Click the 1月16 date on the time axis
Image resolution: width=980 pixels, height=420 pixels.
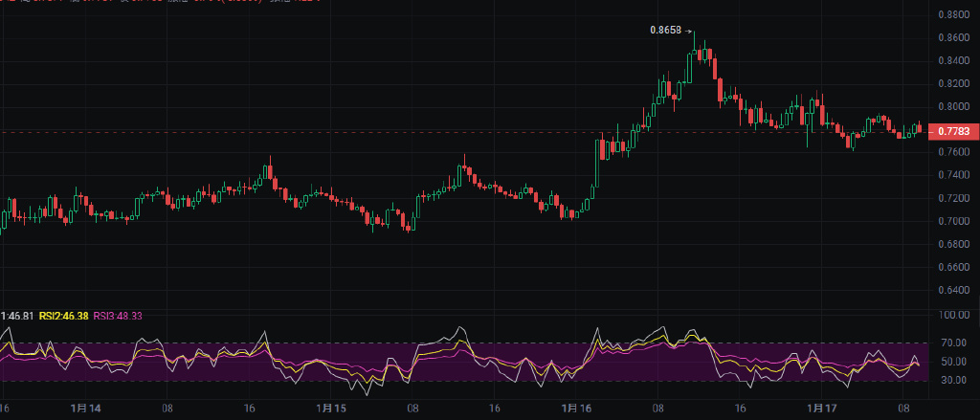click(x=576, y=409)
